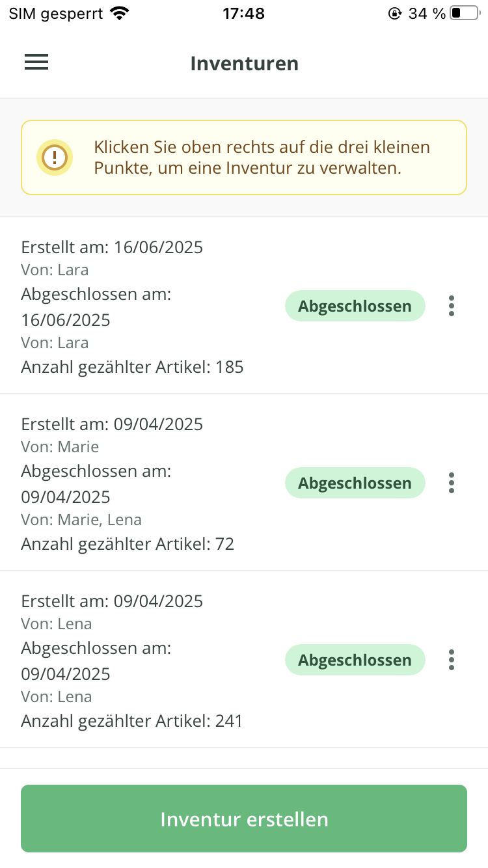
Task: Tap the warning icon in yellow hint box
Action: pyautogui.click(x=55, y=157)
